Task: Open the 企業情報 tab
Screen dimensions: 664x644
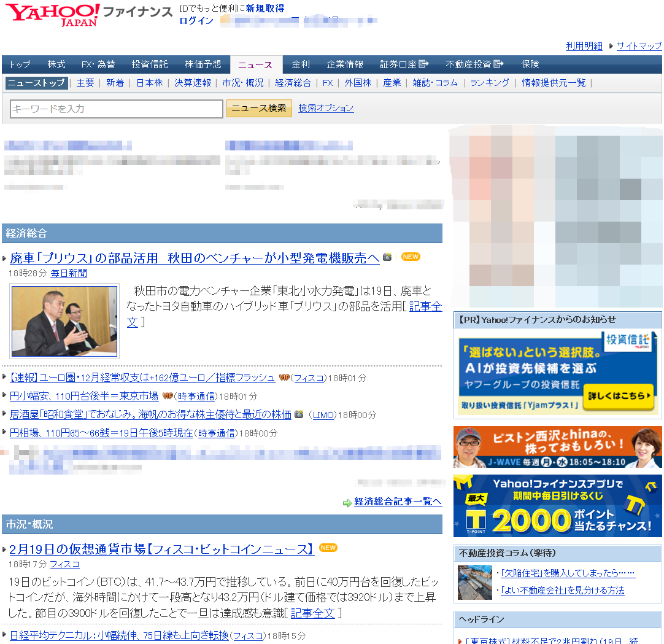Action: click(x=345, y=64)
